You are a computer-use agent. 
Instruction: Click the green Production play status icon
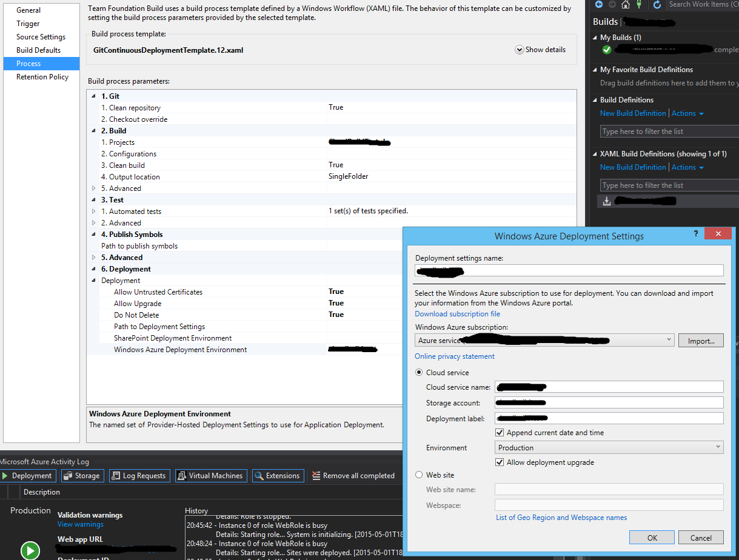pyautogui.click(x=30, y=550)
